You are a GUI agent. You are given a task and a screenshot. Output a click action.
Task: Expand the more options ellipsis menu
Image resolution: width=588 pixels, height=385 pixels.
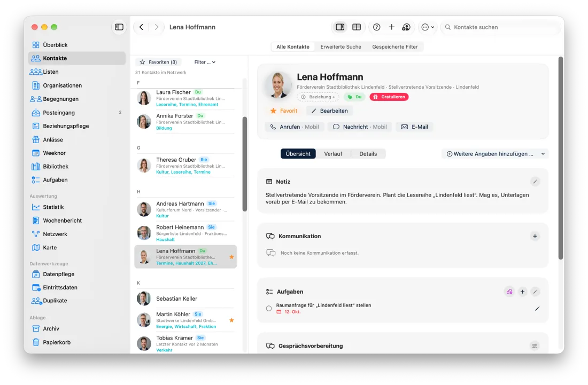coord(428,27)
